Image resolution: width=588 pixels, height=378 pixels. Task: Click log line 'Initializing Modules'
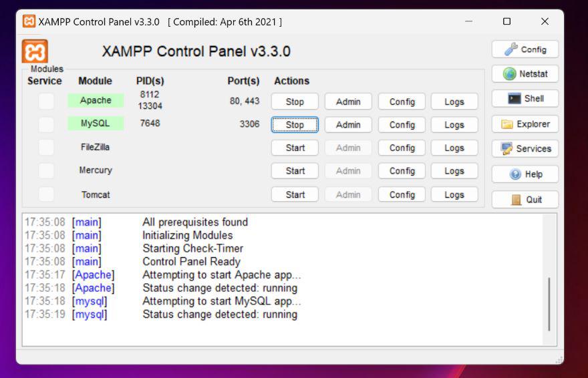(x=188, y=235)
